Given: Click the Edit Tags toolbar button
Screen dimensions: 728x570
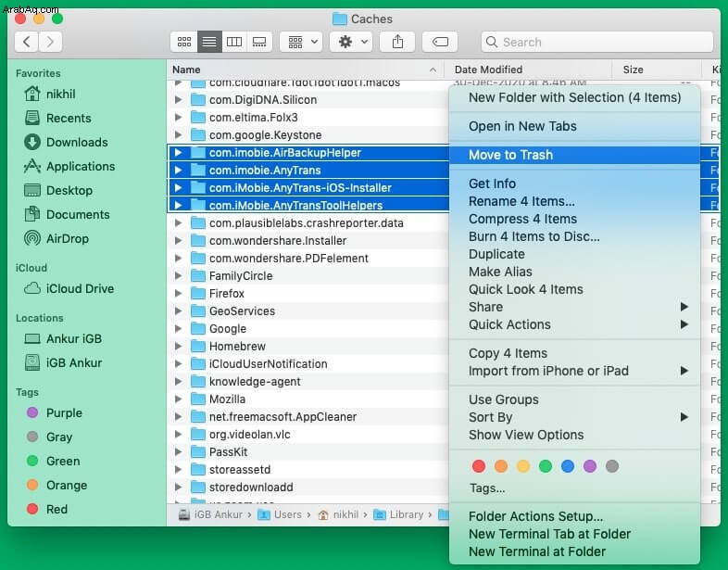Looking at the screenshot, I should point(440,43).
